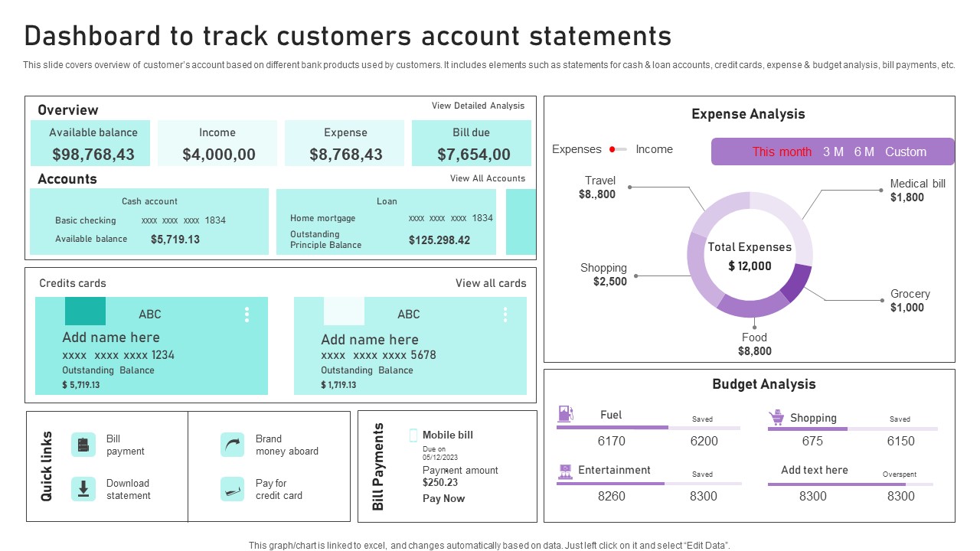Click the Grocery $1,000 chart label
This screenshot has height=551, width=980.
point(910,301)
